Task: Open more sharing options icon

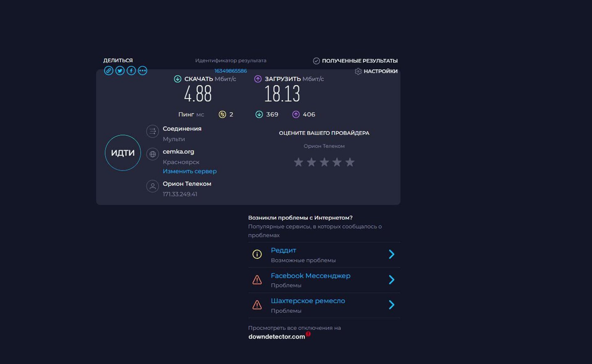Action: (142, 71)
